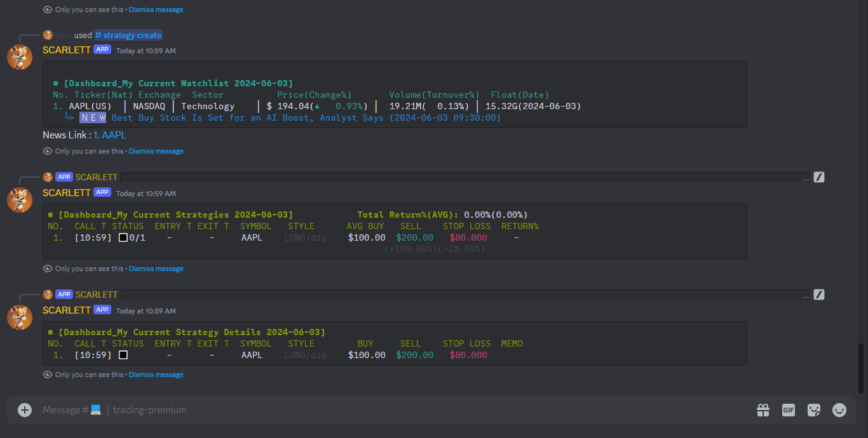Viewport: 868px width, 438px height.
Task: Click the eye icon under the Watchlist message
Action: coord(48,151)
